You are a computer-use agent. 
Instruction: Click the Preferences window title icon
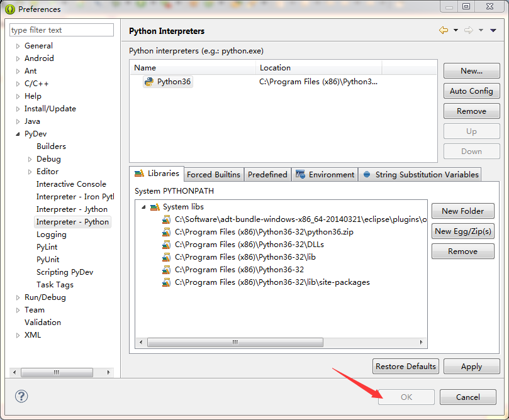[10, 9]
